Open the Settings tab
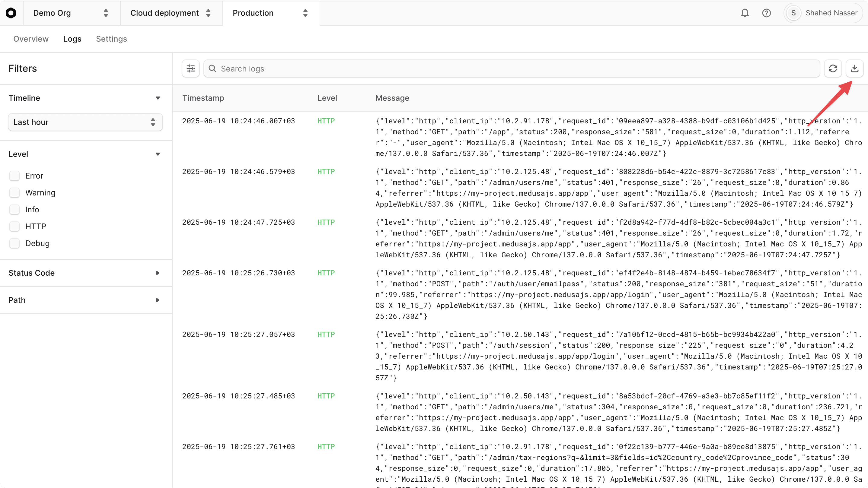 [112, 39]
